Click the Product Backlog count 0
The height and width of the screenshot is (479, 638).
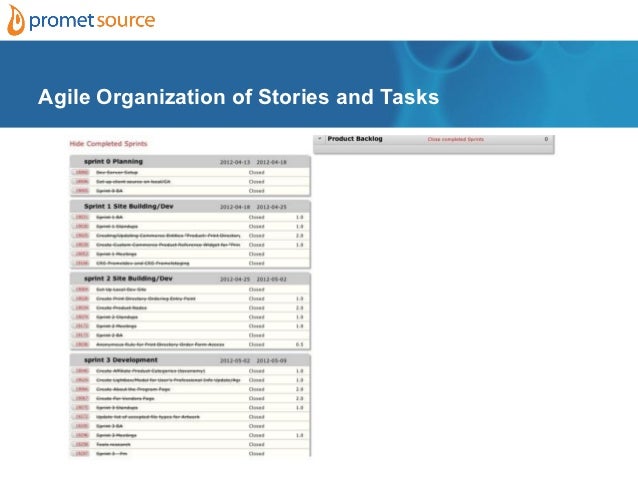click(546, 139)
